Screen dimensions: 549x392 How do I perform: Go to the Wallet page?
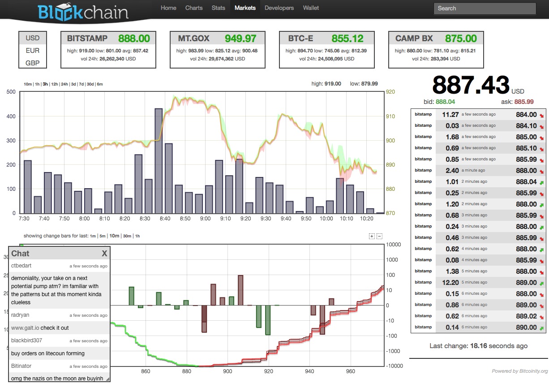[311, 8]
